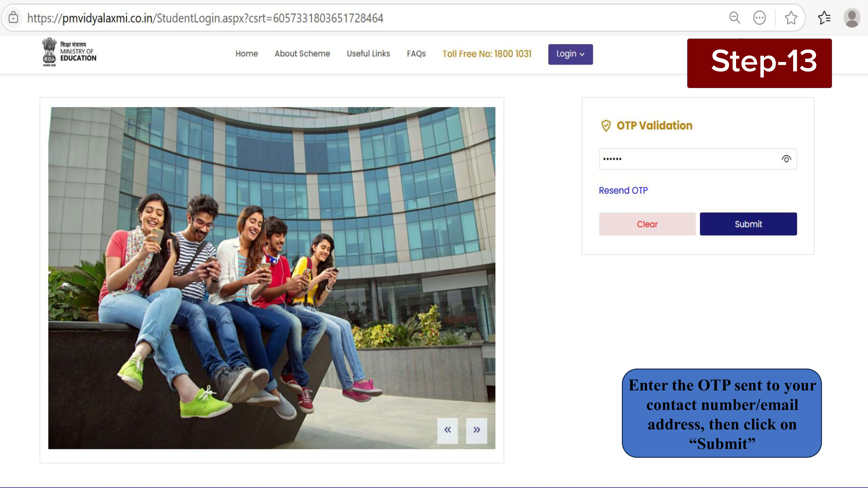Open the three-dots circle icon in address bar
The height and width of the screenshot is (488, 868).
[x=759, y=18]
